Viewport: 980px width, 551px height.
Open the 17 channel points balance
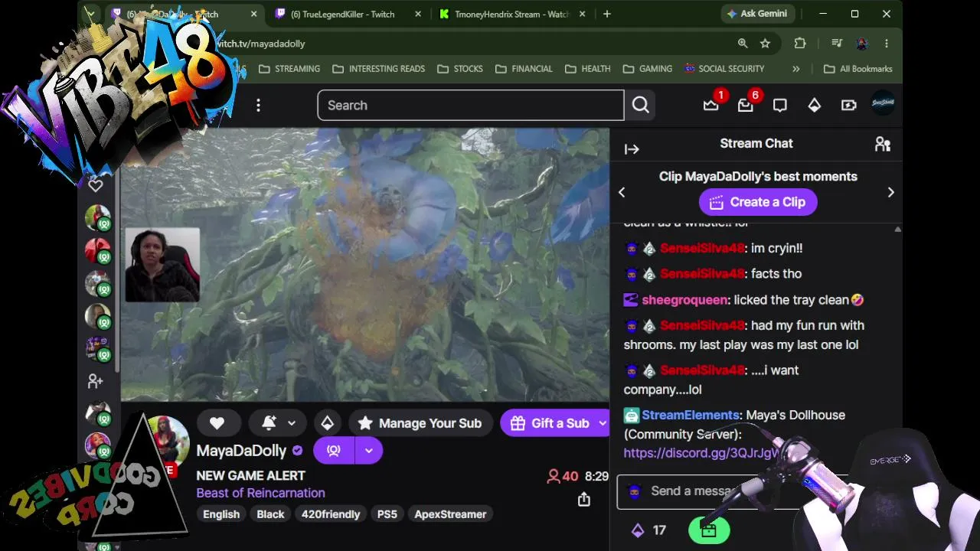coord(648,530)
